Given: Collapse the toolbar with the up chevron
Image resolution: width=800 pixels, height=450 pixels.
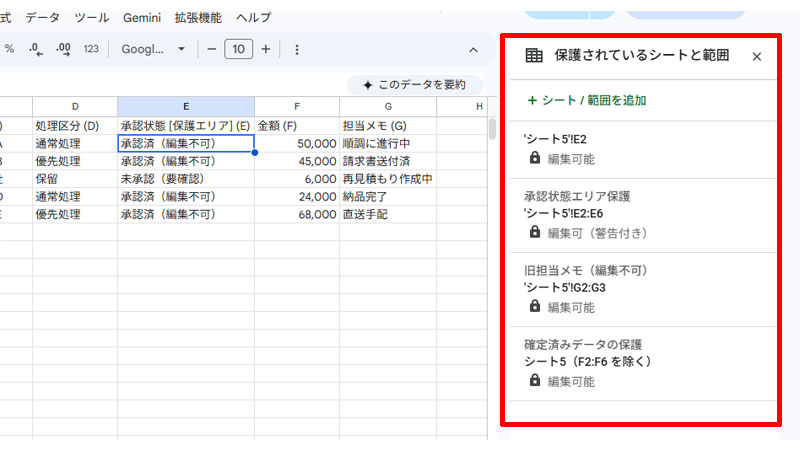Looking at the screenshot, I should [x=473, y=50].
